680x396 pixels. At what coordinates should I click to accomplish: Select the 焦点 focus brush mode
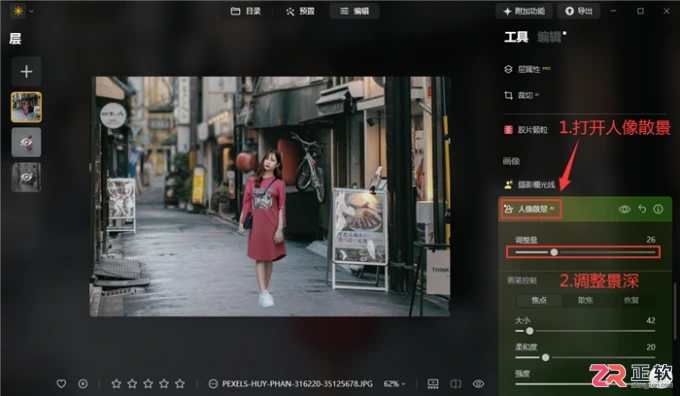point(539,300)
